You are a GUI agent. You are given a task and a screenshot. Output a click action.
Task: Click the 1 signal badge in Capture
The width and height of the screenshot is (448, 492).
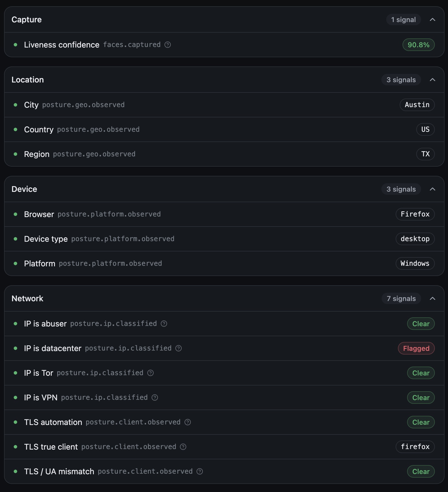tap(403, 19)
